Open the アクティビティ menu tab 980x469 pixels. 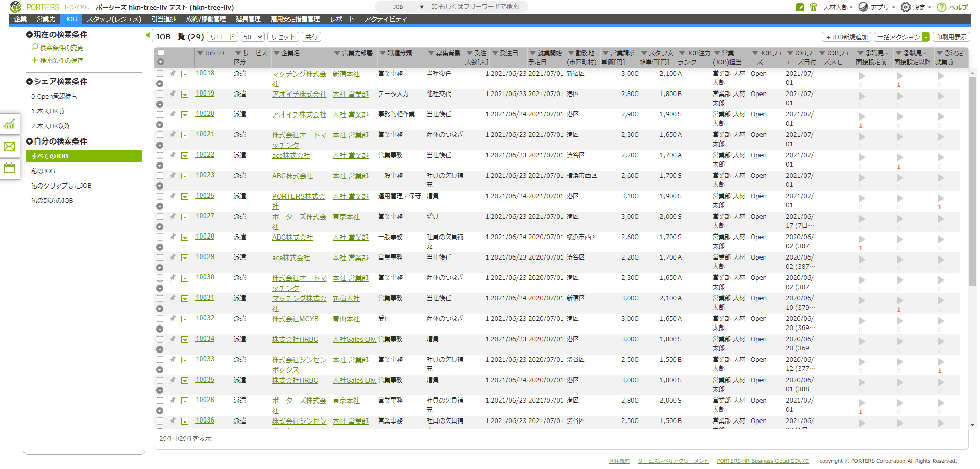click(x=385, y=19)
